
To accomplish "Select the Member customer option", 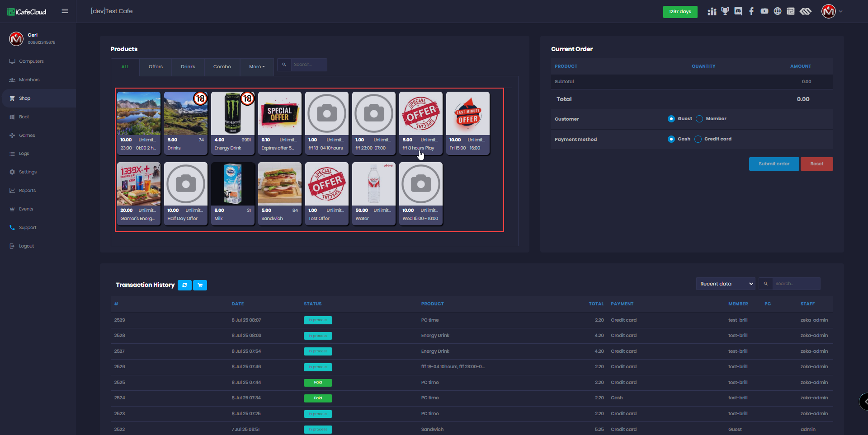I will coord(699,119).
